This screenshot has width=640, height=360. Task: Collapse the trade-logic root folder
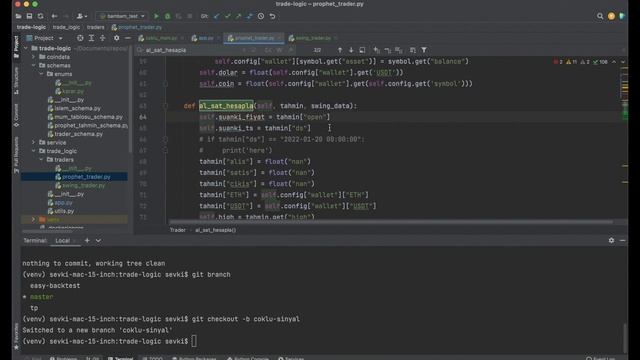(27, 48)
